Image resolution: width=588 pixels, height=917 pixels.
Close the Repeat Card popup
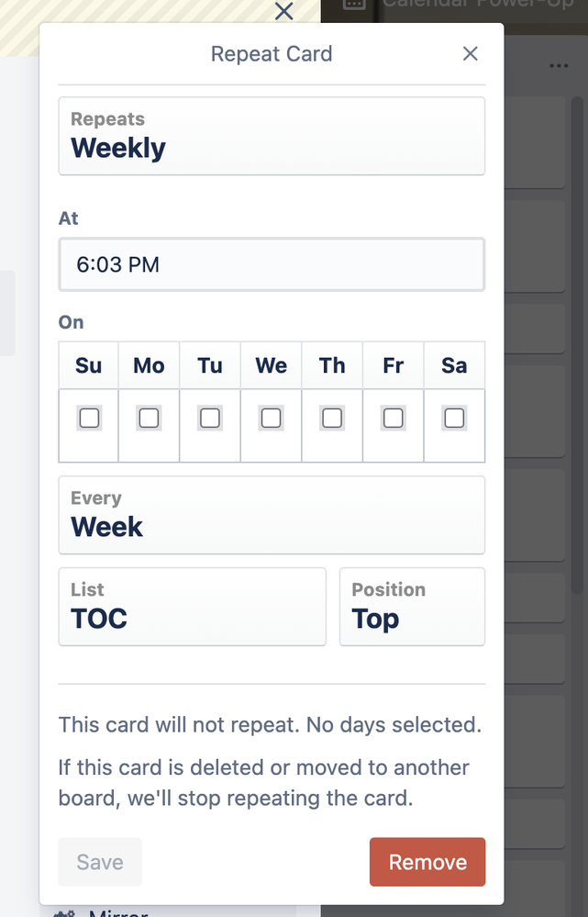(471, 54)
